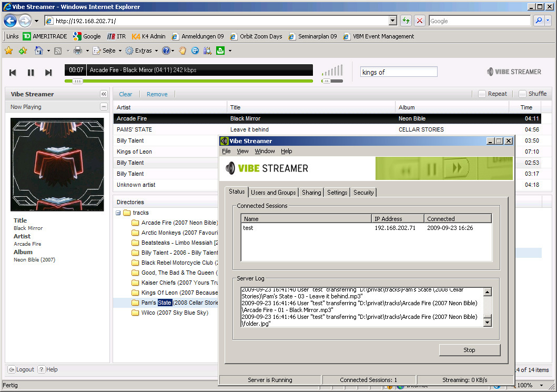Switch to the Users and Groups tab

pyautogui.click(x=273, y=192)
